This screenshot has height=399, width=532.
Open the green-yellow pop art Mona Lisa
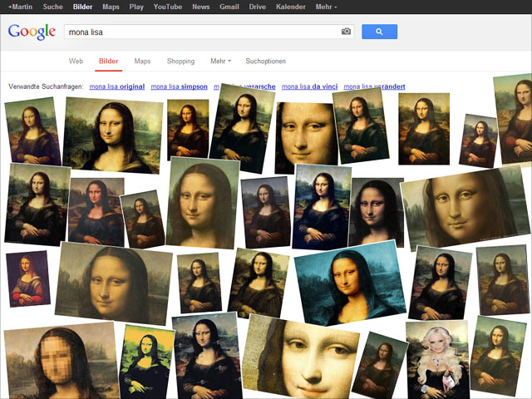click(x=146, y=362)
